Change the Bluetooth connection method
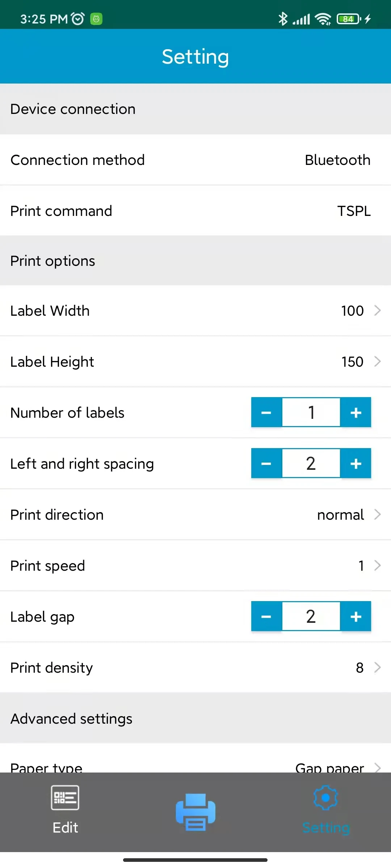The width and height of the screenshot is (391, 868). (x=195, y=159)
